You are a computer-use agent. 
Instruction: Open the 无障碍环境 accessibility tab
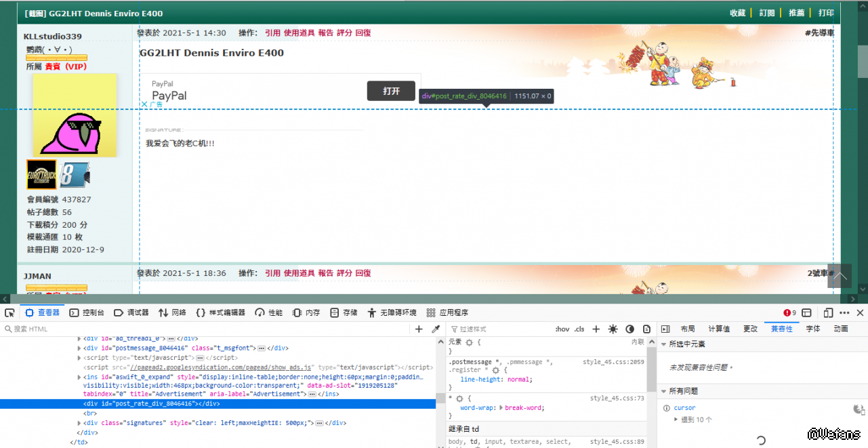click(x=392, y=312)
